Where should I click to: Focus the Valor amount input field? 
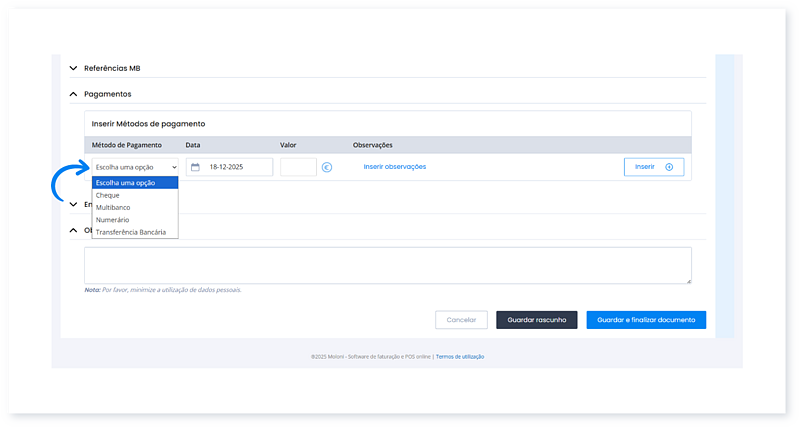click(298, 167)
